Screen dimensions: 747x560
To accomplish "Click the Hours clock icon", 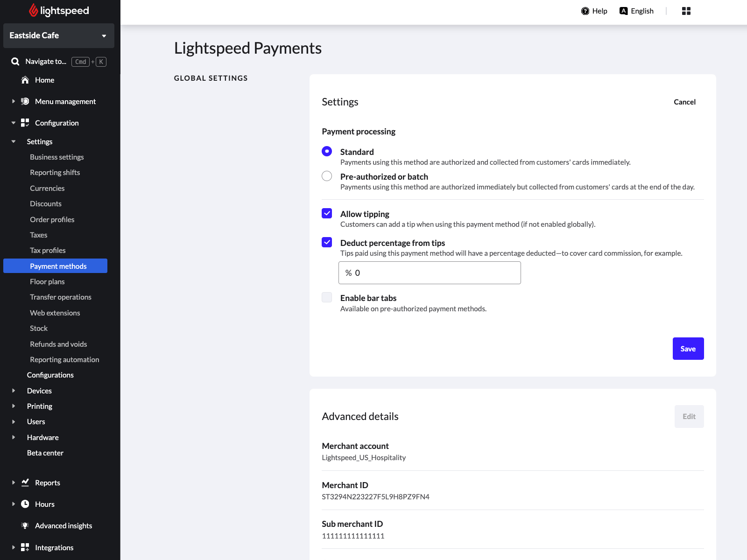I will pos(25,504).
